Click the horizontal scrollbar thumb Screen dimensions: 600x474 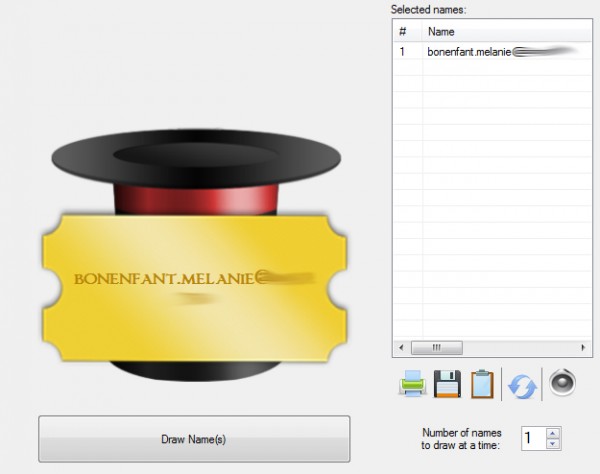(x=437, y=348)
